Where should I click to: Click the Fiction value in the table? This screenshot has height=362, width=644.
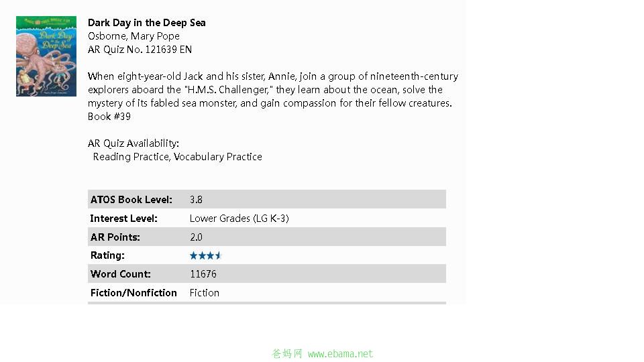[204, 293]
